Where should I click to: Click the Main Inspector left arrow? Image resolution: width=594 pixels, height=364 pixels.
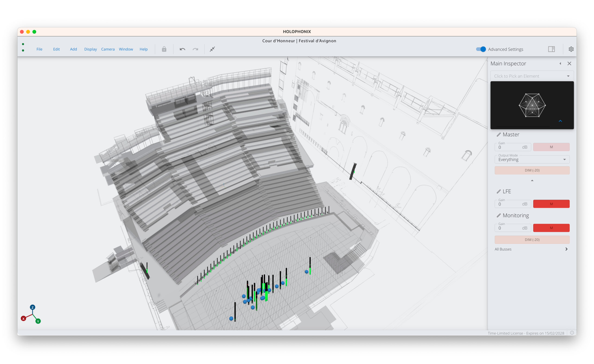tap(560, 63)
